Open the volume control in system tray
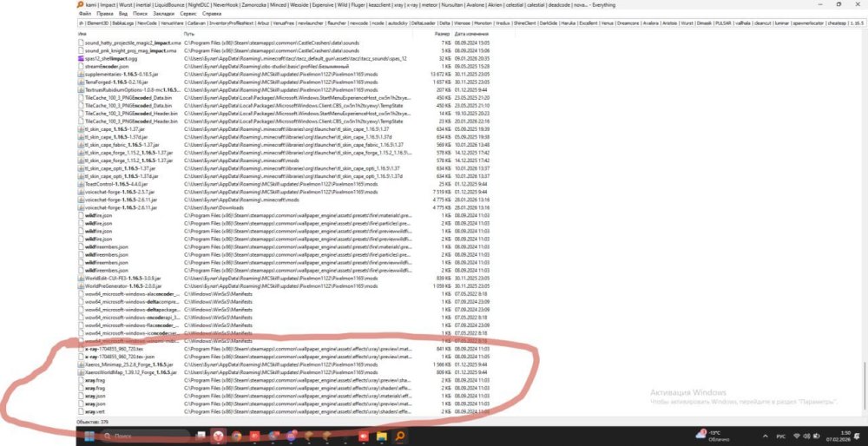This screenshot has height=446, width=868. click(807, 436)
